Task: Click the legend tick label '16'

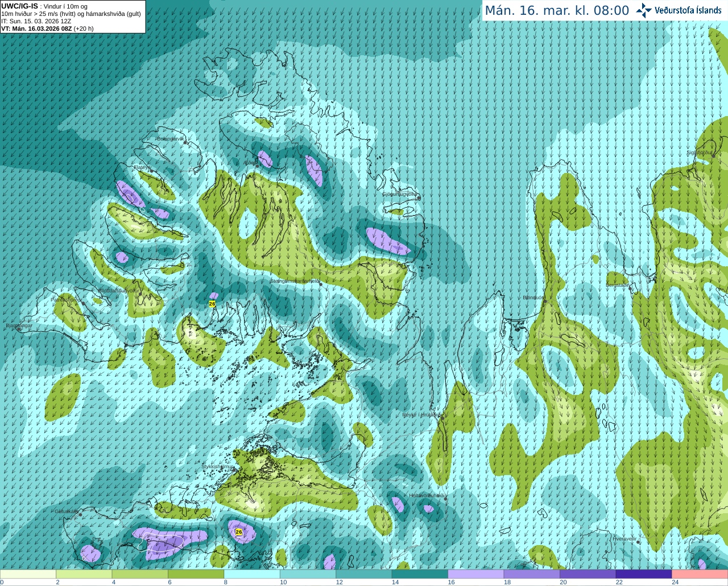Action: coord(451,583)
